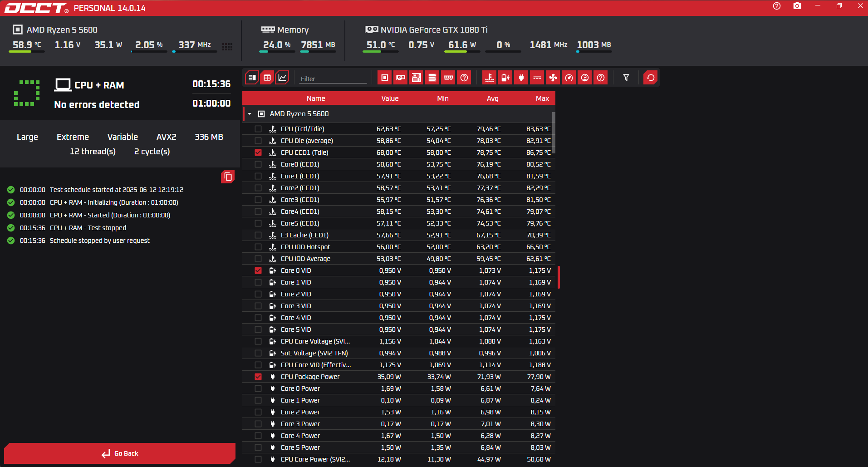
Task: Toggle memory module sensors filter icon
Action: [x=448, y=78]
